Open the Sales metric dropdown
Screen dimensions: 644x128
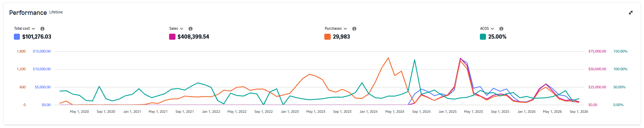click(x=176, y=29)
